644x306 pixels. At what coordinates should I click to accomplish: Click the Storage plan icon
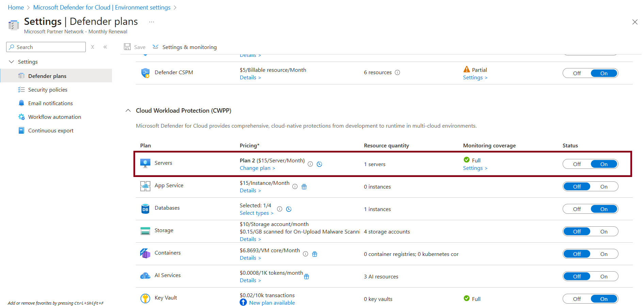click(x=145, y=231)
